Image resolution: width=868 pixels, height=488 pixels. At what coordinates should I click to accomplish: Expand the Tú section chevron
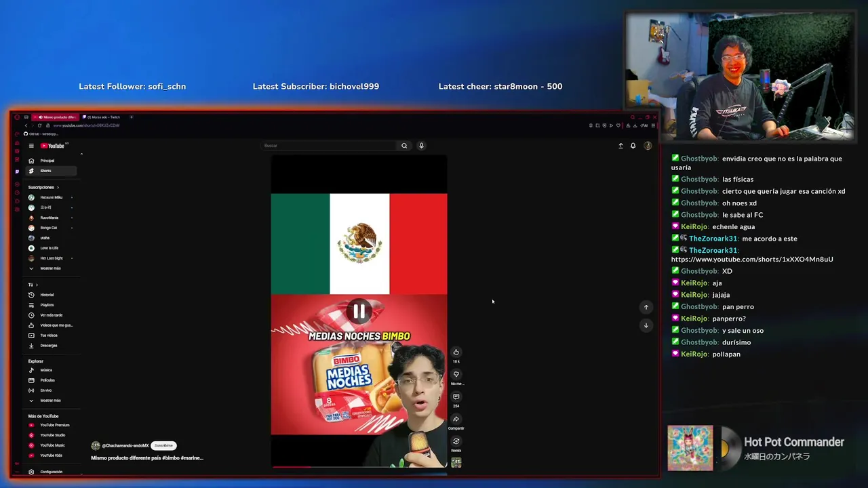click(37, 285)
